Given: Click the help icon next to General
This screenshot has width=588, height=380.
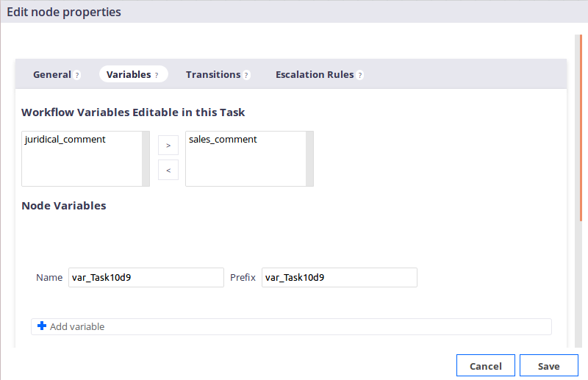Looking at the screenshot, I should 77,75.
